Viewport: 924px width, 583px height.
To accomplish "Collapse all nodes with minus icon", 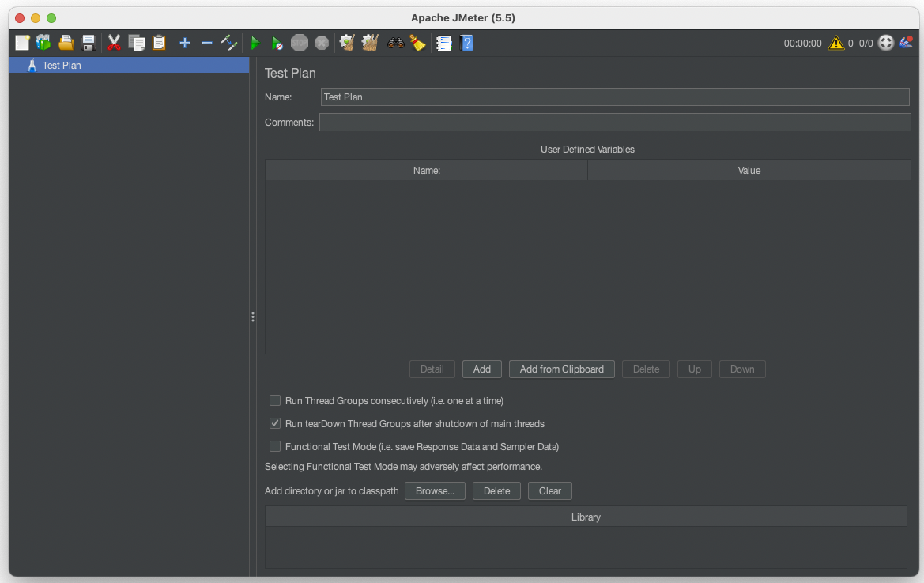I will pos(207,43).
